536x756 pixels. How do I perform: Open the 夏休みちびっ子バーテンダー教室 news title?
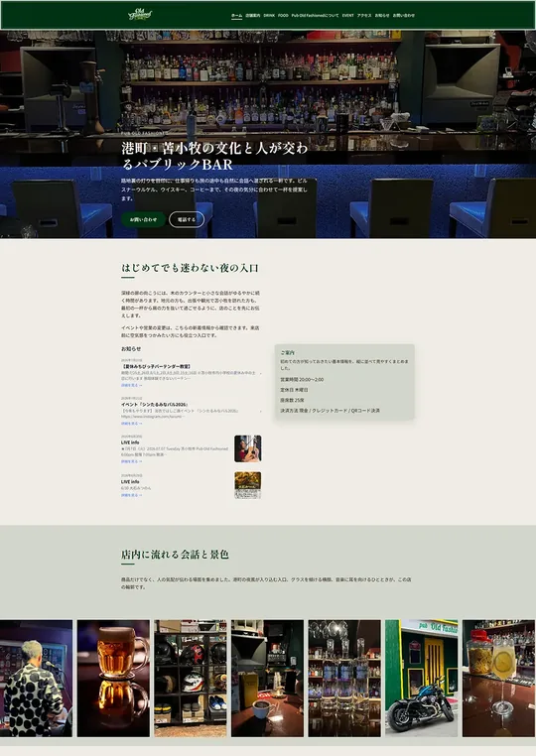[x=156, y=366]
